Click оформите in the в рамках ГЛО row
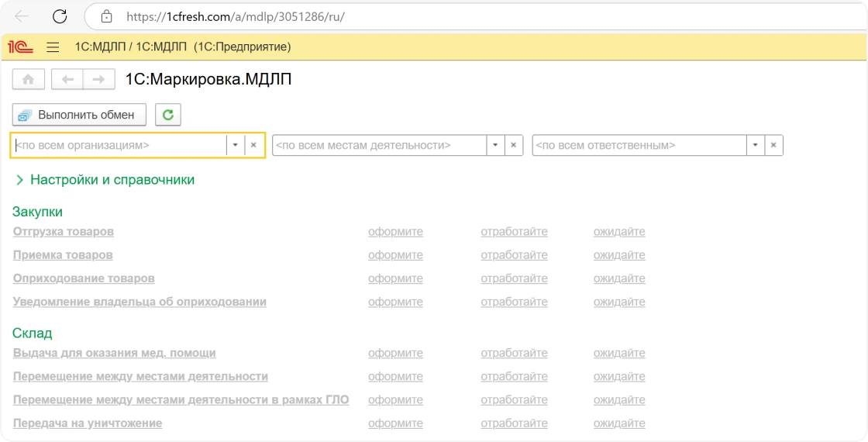Screen dimensions: 868x442 [x=395, y=399]
